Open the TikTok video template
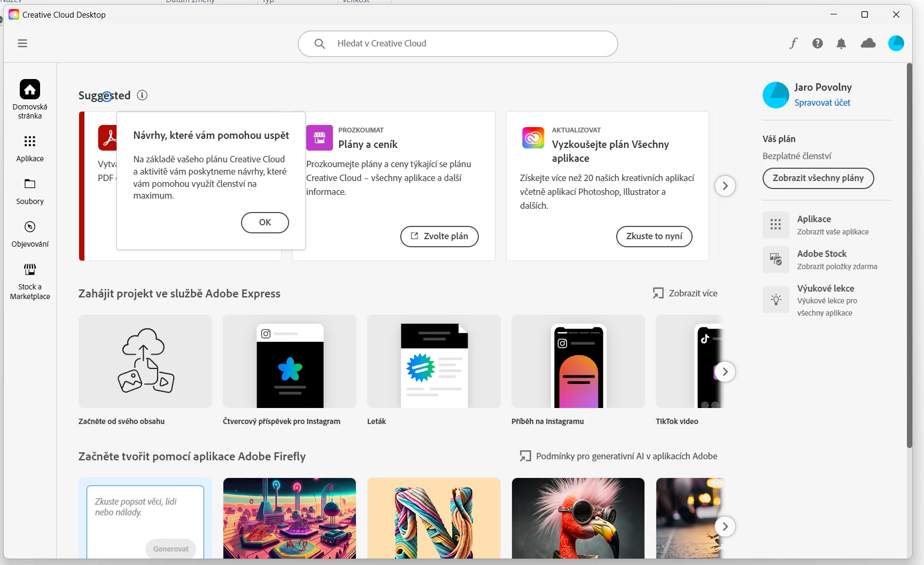Image resolution: width=924 pixels, height=565 pixels. tap(689, 362)
